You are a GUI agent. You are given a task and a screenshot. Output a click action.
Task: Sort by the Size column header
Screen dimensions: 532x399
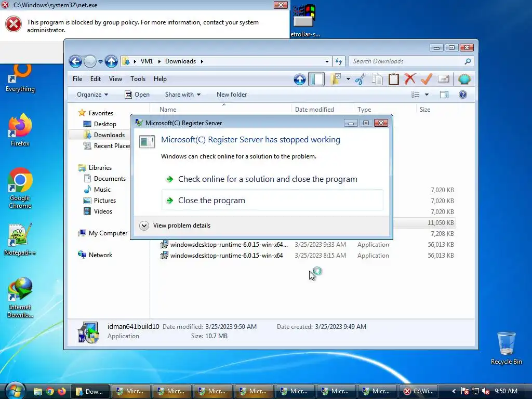(x=425, y=110)
